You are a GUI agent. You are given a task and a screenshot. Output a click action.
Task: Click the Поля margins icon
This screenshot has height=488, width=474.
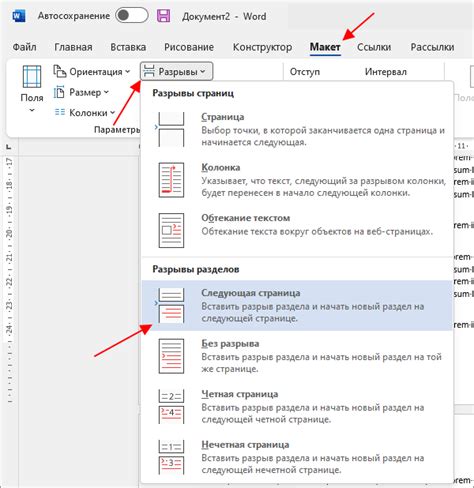coord(32,77)
